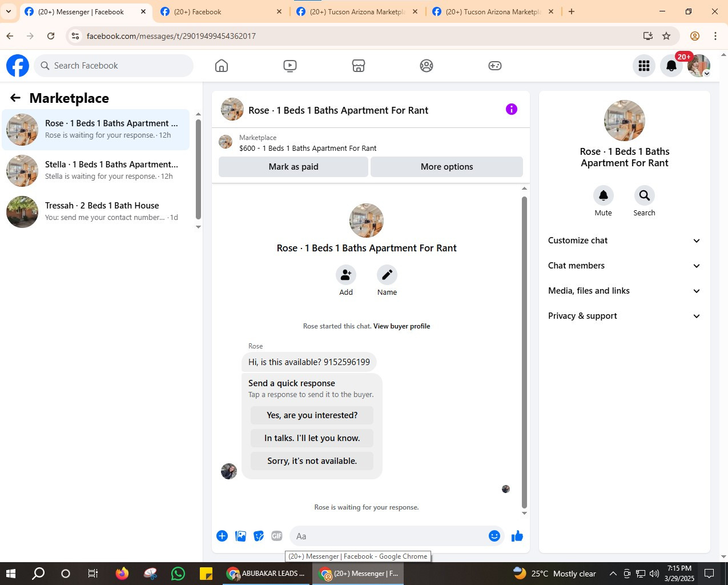Expand Chat members section

point(625,266)
